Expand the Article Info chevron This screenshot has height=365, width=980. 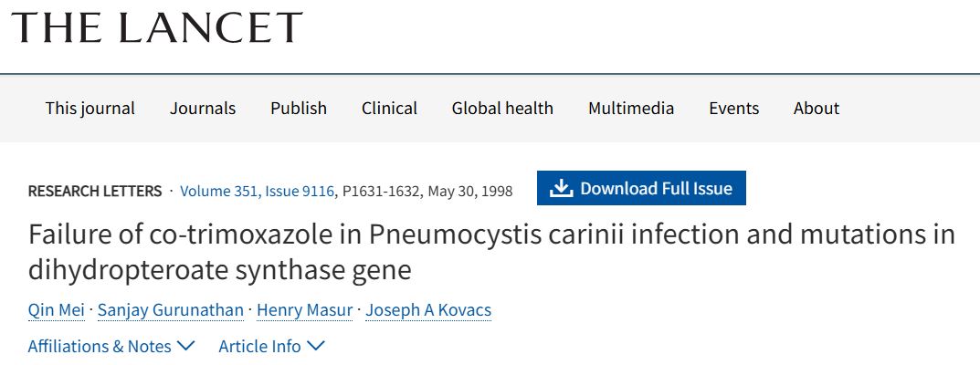pos(316,346)
